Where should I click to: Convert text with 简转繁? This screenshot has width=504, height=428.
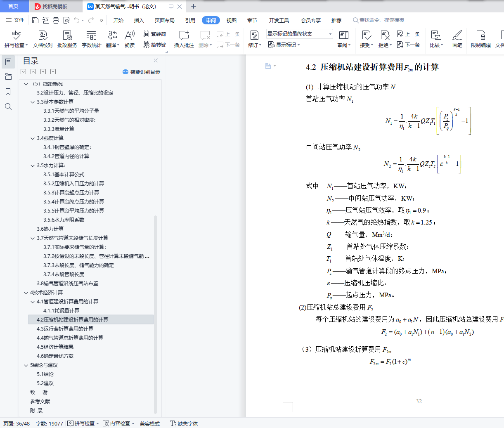[154, 45]
